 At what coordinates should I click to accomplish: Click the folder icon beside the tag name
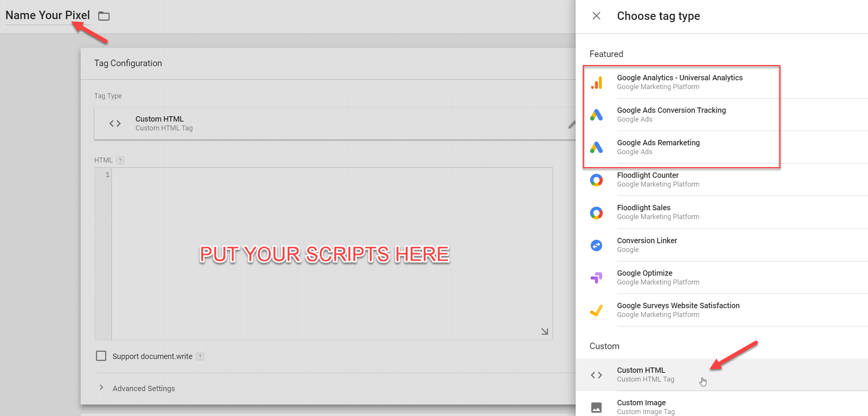coord(104,16)
